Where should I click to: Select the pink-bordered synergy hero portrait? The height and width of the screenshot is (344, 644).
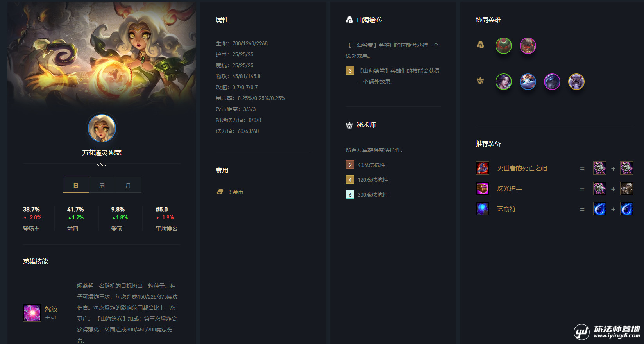[528, 46]
